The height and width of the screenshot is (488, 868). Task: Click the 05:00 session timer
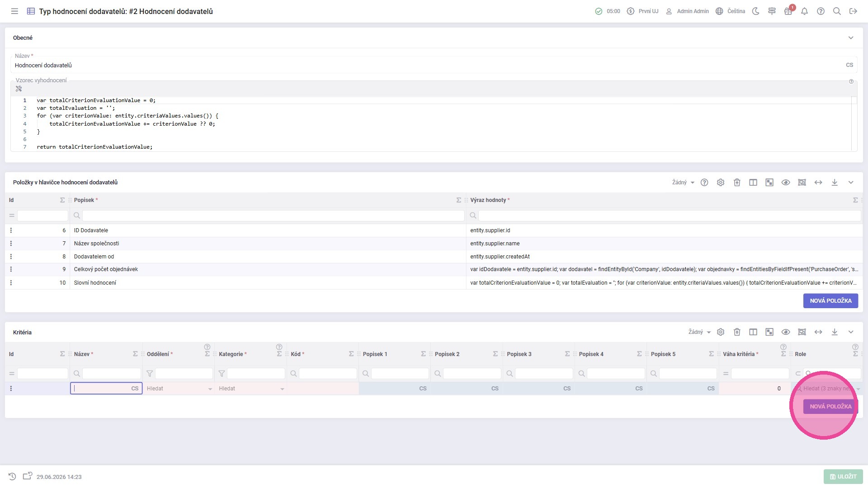(x=608, y=11)
